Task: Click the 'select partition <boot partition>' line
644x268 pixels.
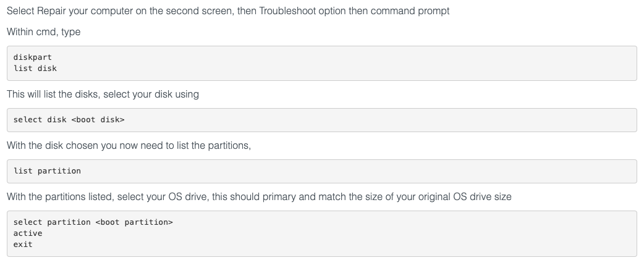Action: tap(93, 222)
